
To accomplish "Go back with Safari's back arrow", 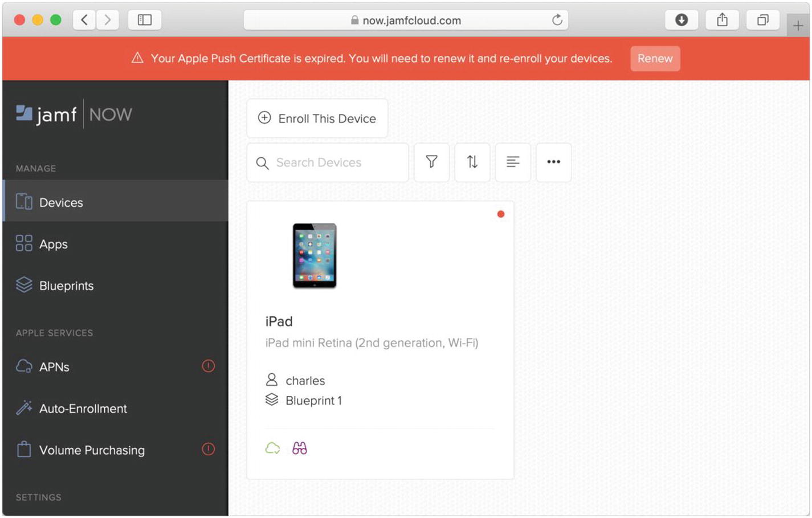I will tap(84, 20).
